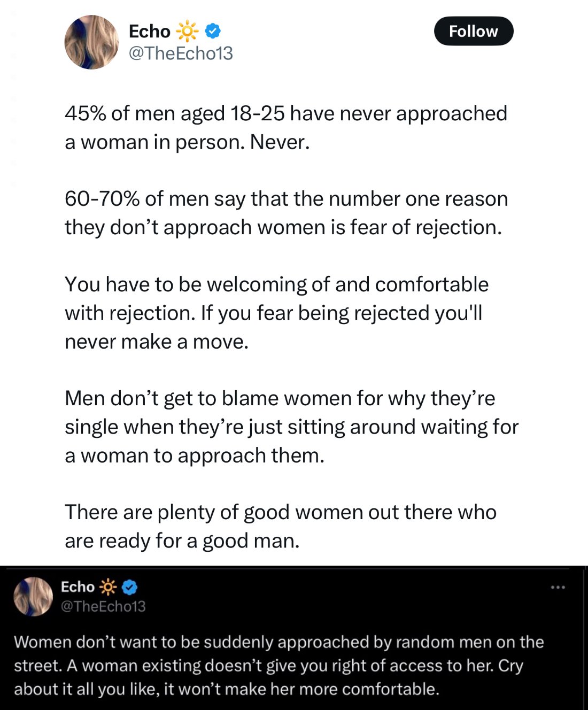The image size is (588, 710).
Task: Click the "never make a move." line
Action: 157,342
